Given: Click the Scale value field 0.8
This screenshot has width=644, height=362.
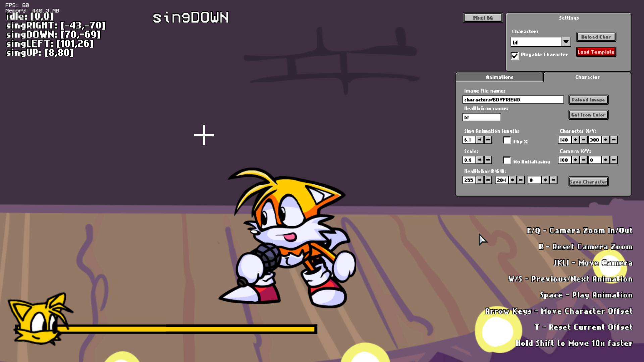Looking at the screenshot, I should (x=469, y=160).
